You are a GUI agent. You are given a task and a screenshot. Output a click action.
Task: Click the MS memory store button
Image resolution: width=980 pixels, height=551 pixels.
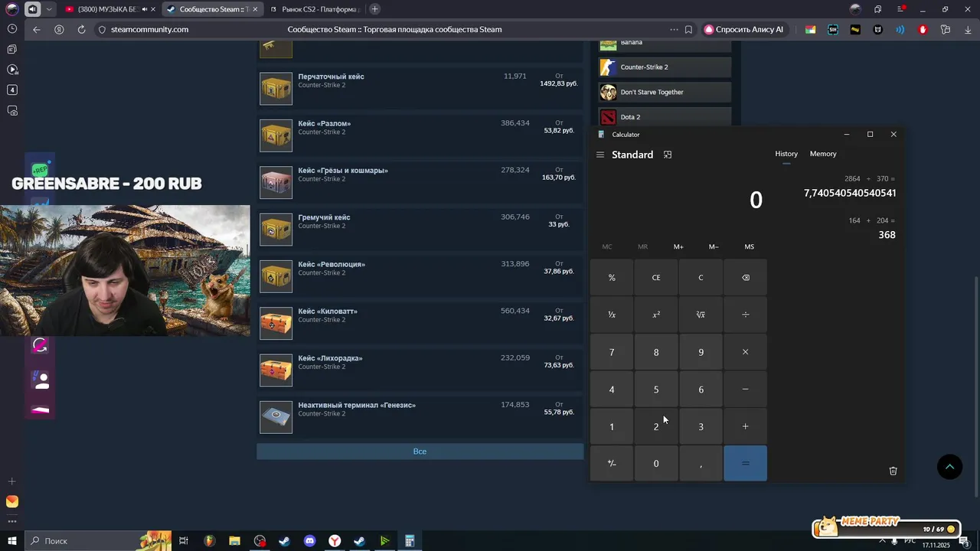point(749,246)
